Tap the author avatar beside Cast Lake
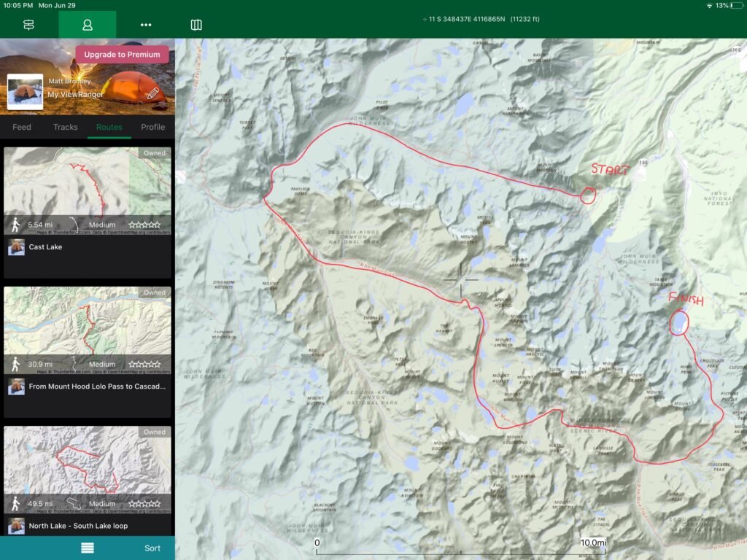The image size is (747, 560). 16,247
